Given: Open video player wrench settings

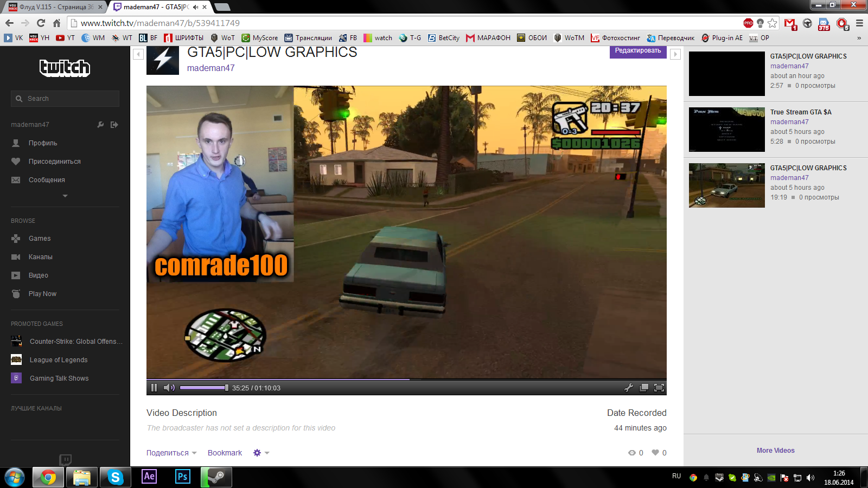Looking at the screenshot, I should [x=629, y=388].
